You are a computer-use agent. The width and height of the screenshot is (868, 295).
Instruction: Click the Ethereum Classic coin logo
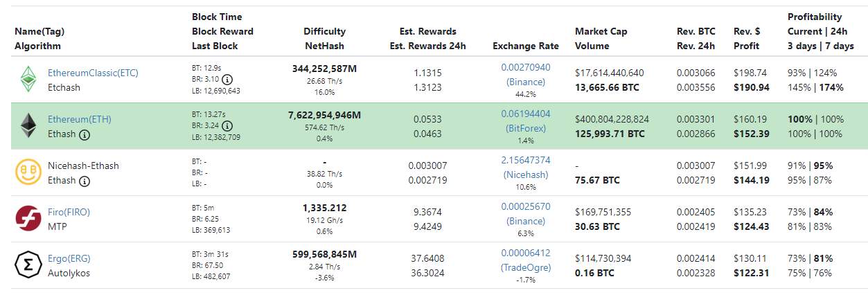pos(28,79)
